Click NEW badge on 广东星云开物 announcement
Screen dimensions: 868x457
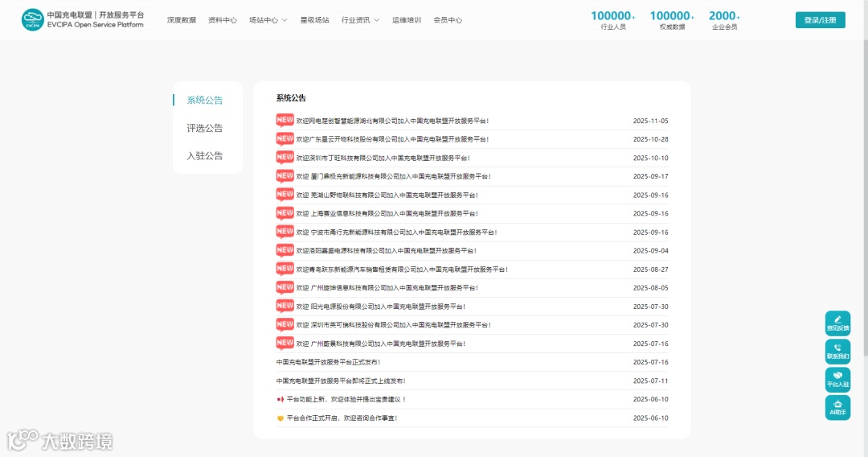click(x=285, y=138)
